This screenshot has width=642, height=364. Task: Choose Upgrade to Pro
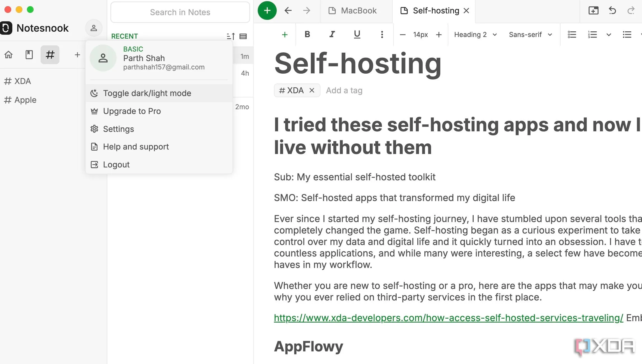click(x=159, y=111)
